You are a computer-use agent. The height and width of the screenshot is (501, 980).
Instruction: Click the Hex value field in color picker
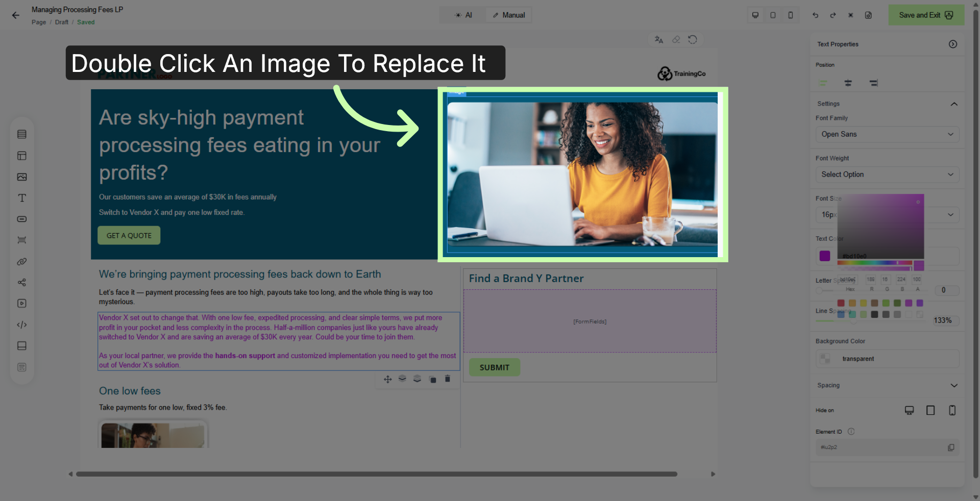[x=848, y=280]
